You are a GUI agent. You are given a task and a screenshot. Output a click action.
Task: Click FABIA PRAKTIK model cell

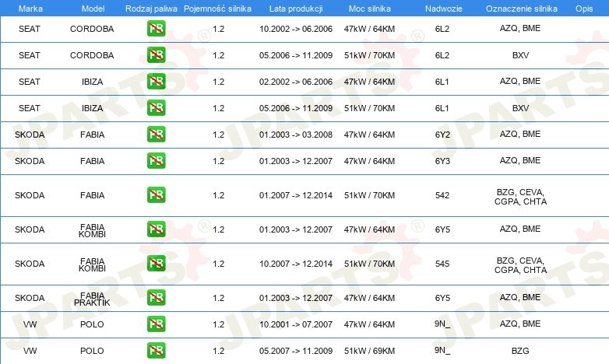(92, 299)
